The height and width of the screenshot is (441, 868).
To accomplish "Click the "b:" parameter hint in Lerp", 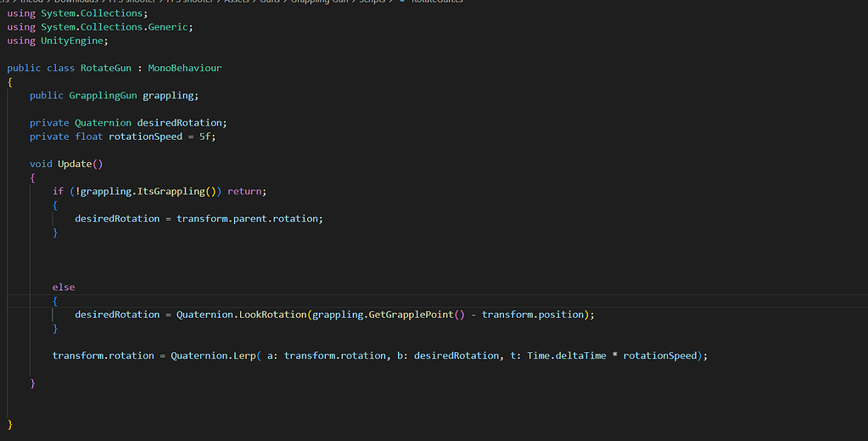I will tap(403, 355).
